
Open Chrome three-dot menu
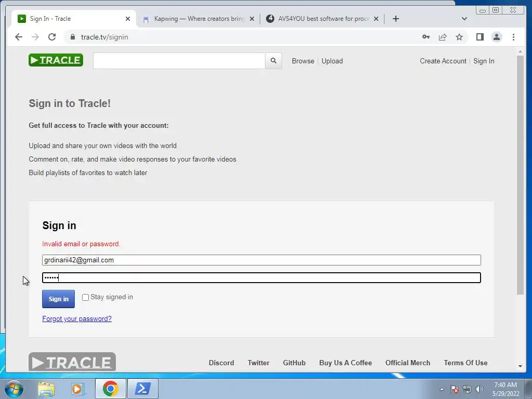point(513,37)
